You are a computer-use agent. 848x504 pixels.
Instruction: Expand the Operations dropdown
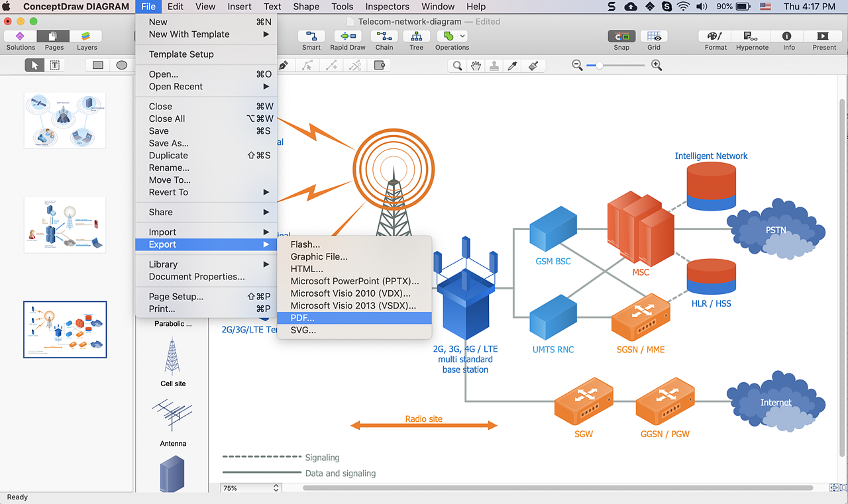[462, 36]
